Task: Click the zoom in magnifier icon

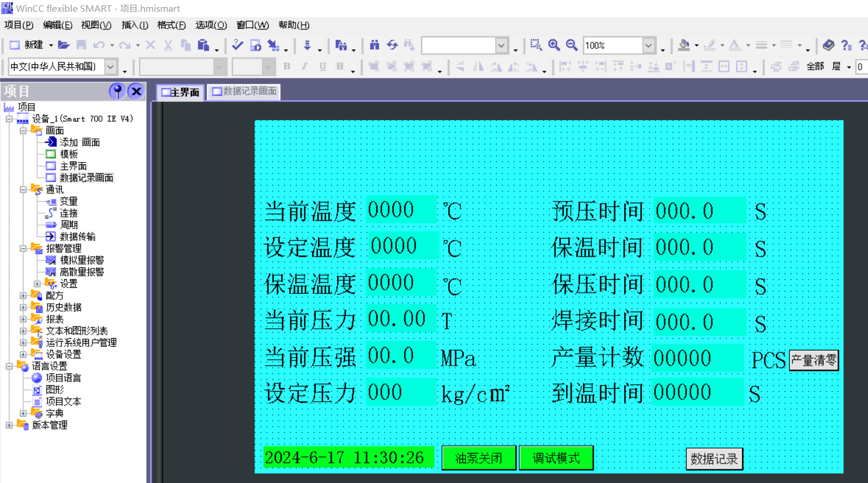Action: click(x=554, y=45)
